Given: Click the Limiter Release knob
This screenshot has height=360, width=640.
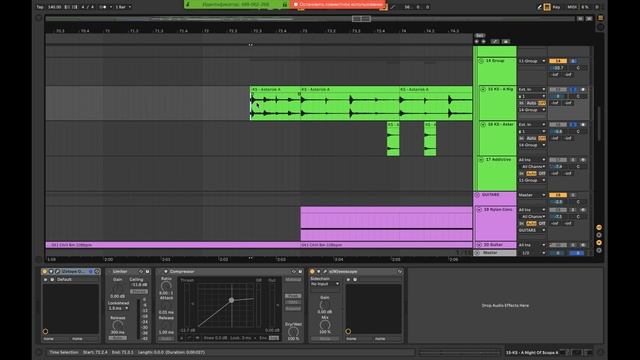Looking at the screenshot, I should (x=118, y=325).
